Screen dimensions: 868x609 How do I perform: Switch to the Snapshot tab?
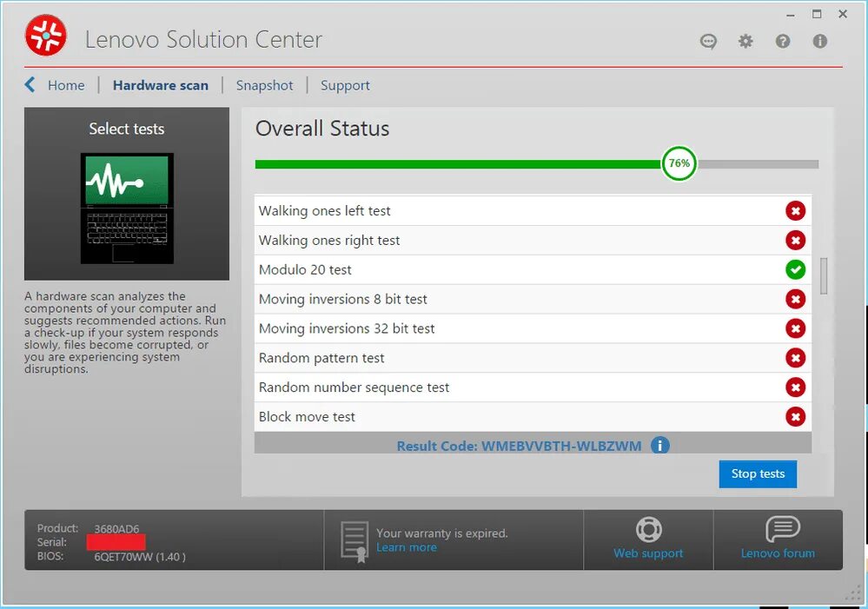[265, 85]
